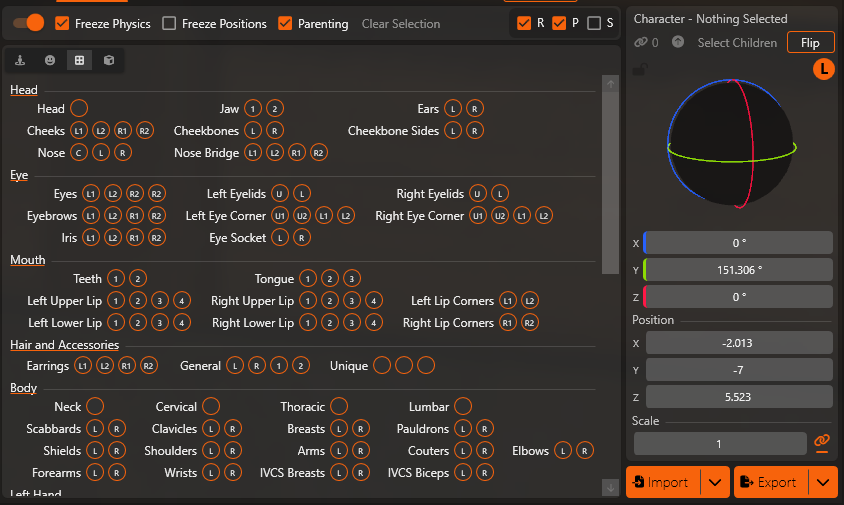Image resolution: width=844 pixels, height=505 pixels.
Task: Click the Export button
Action: pos(771,482)
